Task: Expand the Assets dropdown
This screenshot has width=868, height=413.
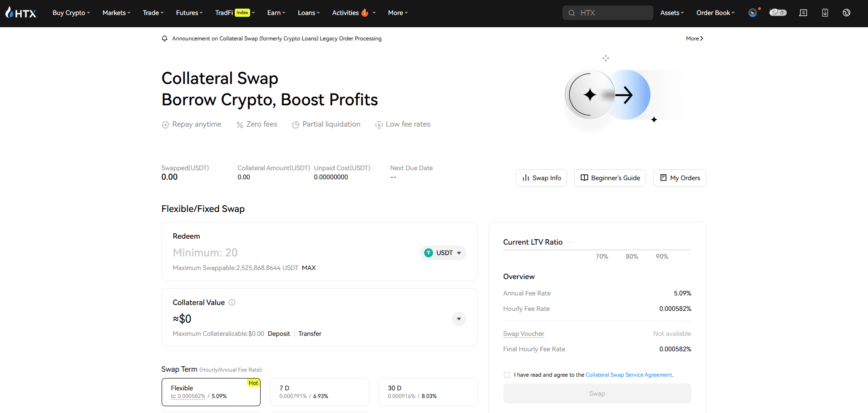Action: (x=672, y=13)
